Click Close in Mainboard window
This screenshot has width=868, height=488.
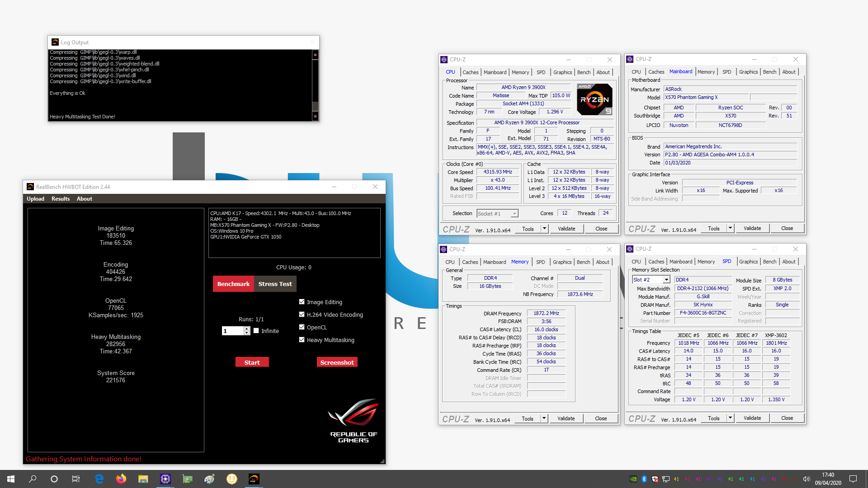click(x=787, y=228)
